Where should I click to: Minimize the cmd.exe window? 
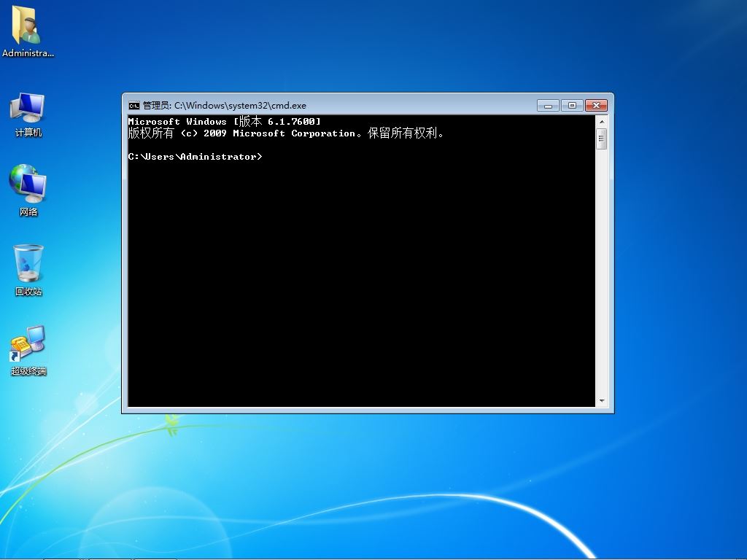548,105
